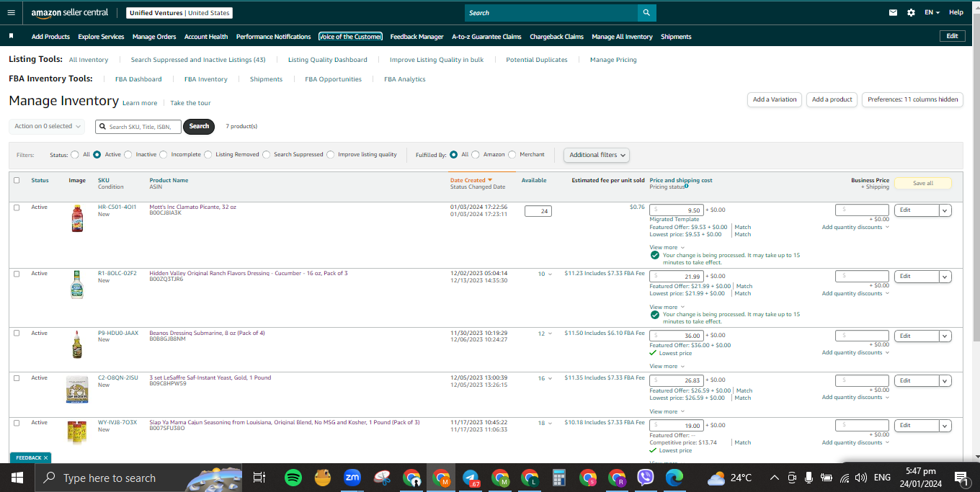
Task: Click the black Search button
Action: coord(199,126)
